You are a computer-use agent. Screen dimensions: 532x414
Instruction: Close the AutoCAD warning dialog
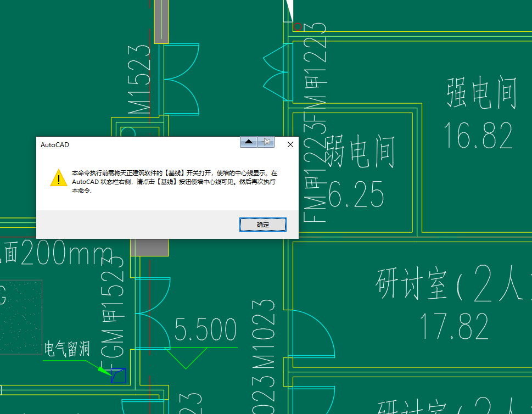coord(290,144)
